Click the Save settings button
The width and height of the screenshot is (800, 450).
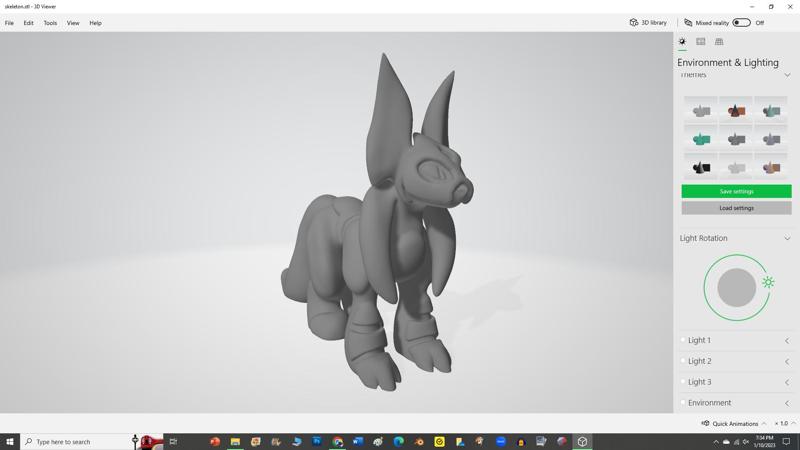click(x=736, y=191)
